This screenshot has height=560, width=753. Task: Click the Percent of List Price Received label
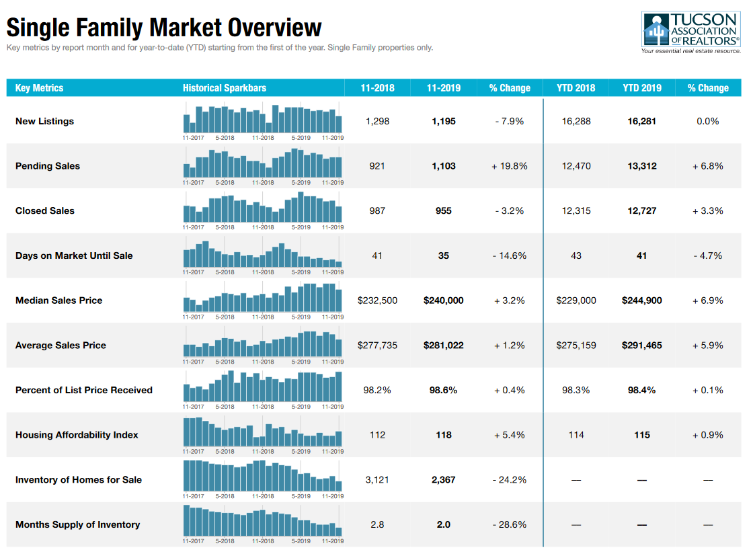tap(84, 390)
